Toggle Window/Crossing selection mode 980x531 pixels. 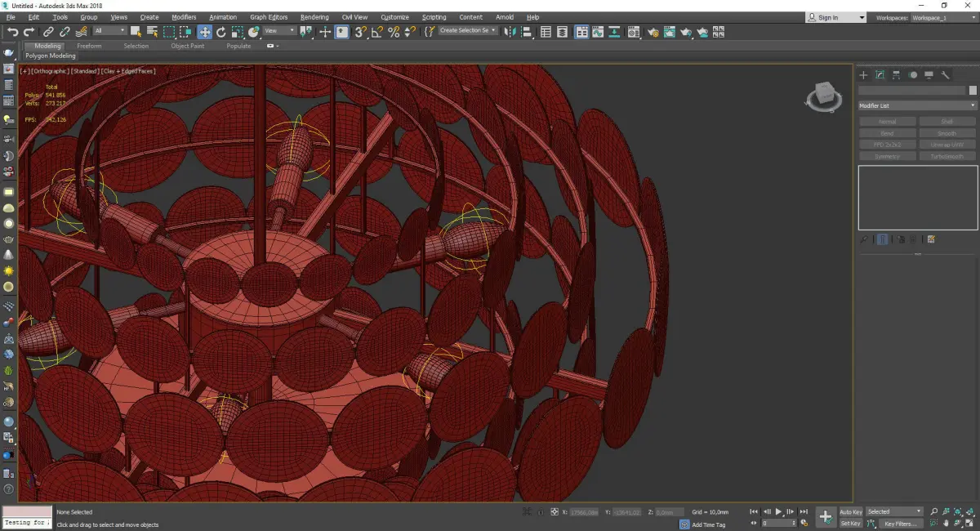pyautogui.click(x=185, y=32)
